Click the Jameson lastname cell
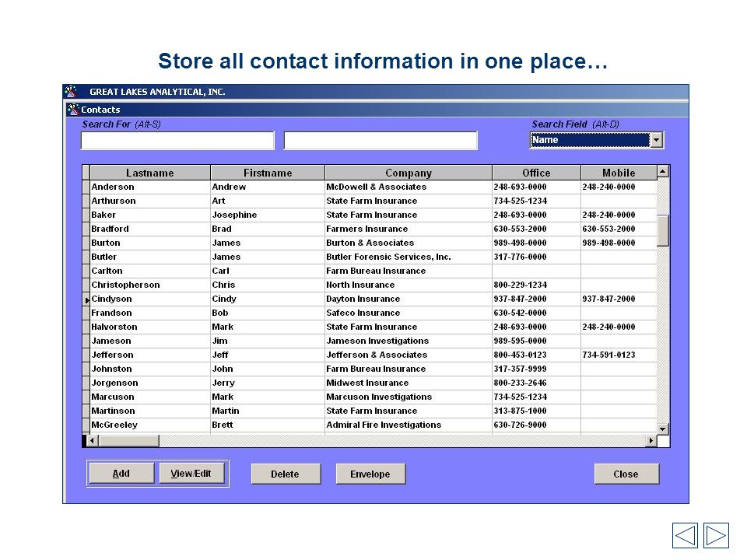Image resolution: width=747 pixels, height=560 pixels. coord(150,341)
